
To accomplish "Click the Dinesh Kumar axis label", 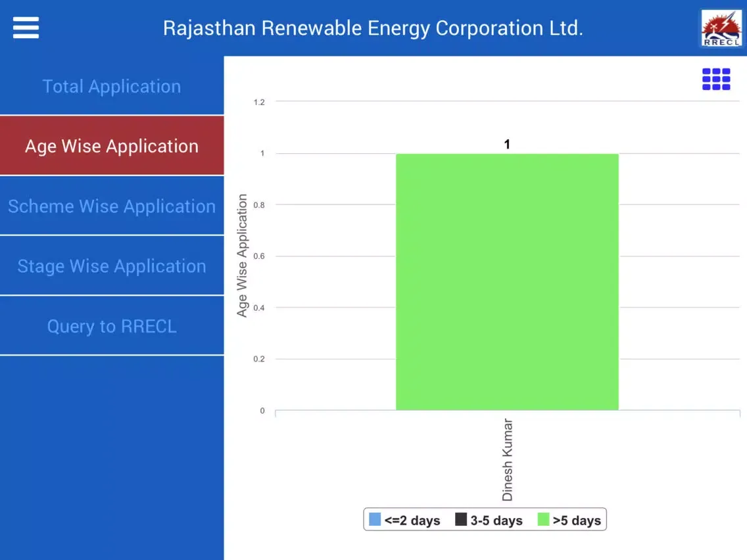I will (508, 459).
